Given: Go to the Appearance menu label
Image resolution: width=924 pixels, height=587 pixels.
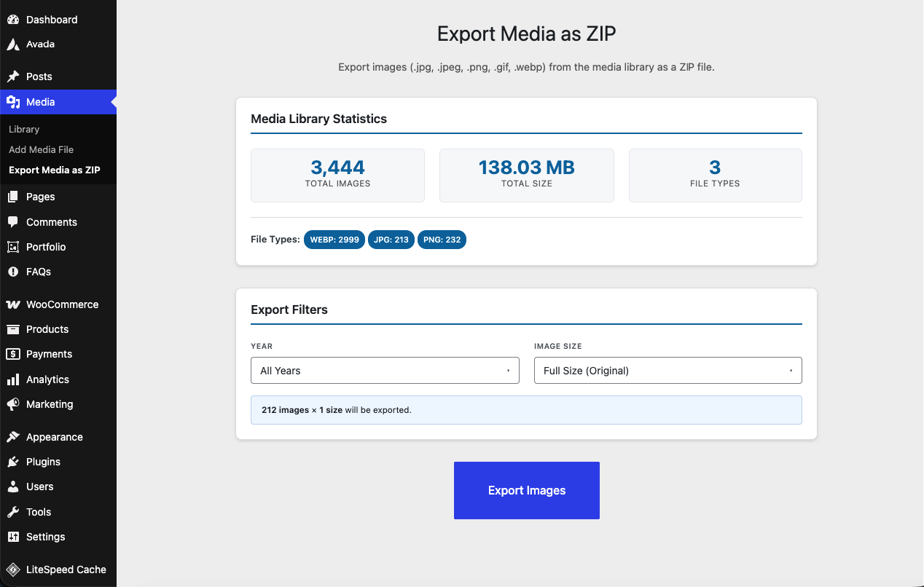Looking at the screenshot, I should tap(55, 437).
